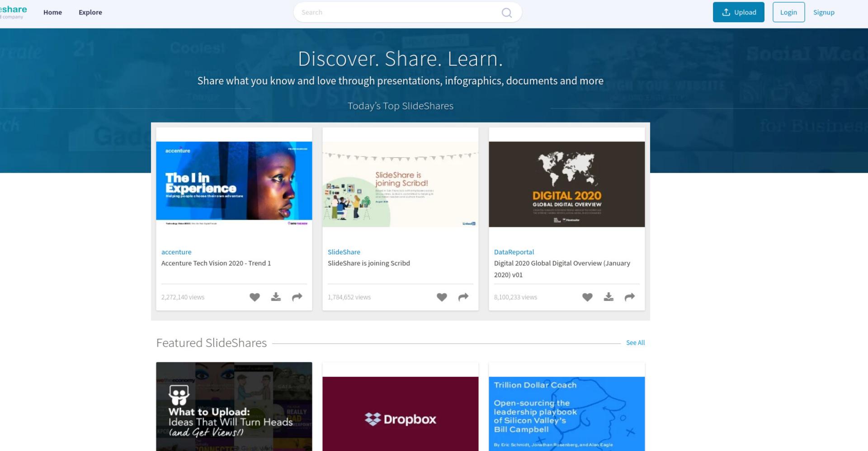868x451 pixels.
Task: Click the 8,100,233 views text
Action: (x=515, y=297)
